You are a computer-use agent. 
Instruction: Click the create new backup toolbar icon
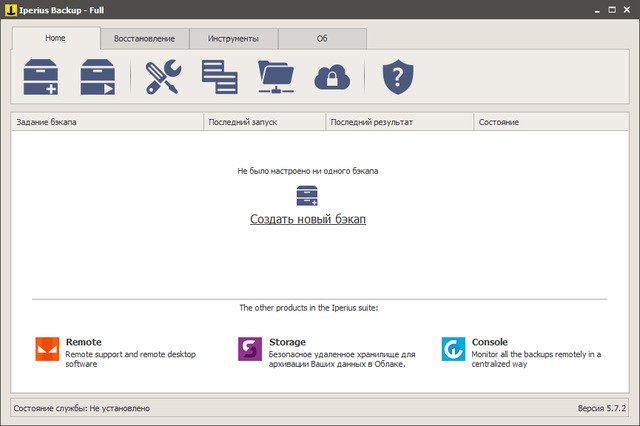tap(41, 77)
